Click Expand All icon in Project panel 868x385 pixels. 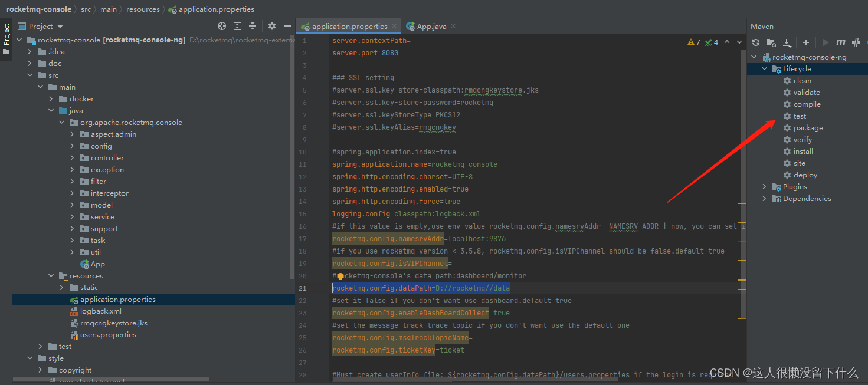tap(237, 26)
